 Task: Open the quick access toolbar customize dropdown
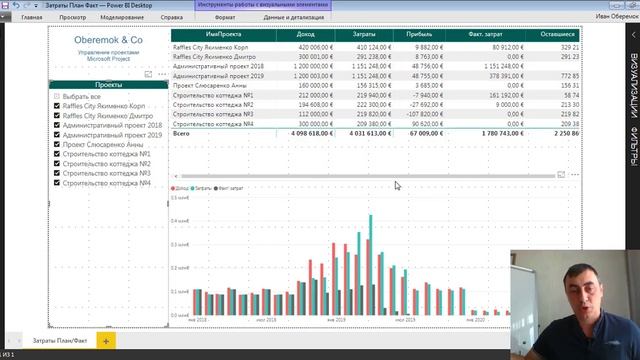pos(36,6)
